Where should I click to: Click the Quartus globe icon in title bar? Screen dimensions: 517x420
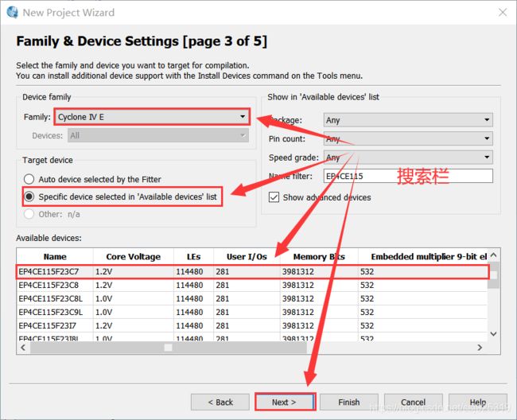(x=12, y=12)
